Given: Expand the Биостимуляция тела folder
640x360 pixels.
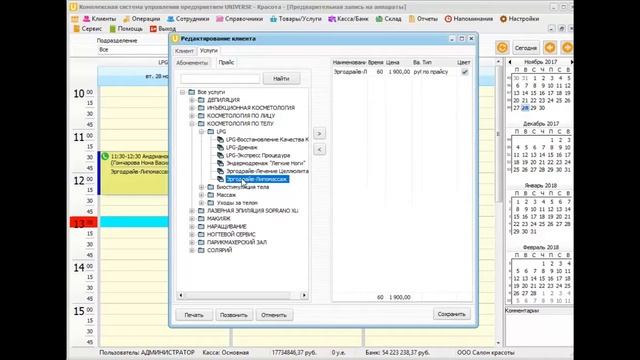Looking at the screenshot, I should (x=202, y=187).
